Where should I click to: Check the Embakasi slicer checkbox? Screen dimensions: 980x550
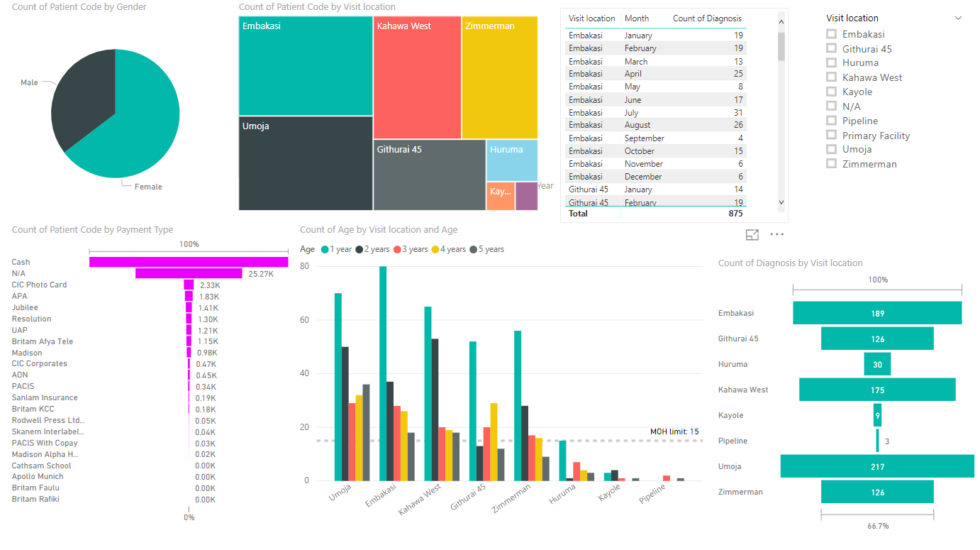pos(831,34)
